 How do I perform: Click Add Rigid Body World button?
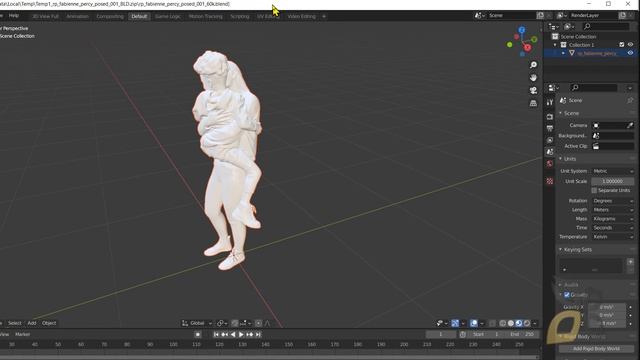pyautogui.click(x=596, y=349)
